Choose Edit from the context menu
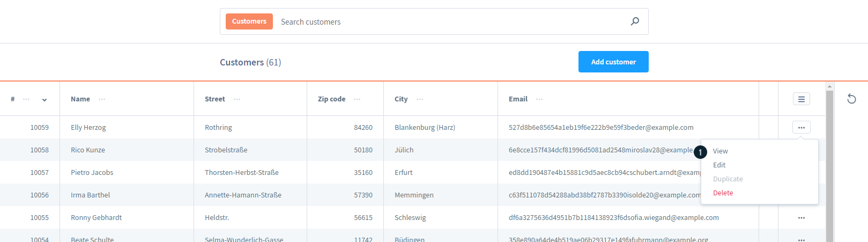 (719, 165)
